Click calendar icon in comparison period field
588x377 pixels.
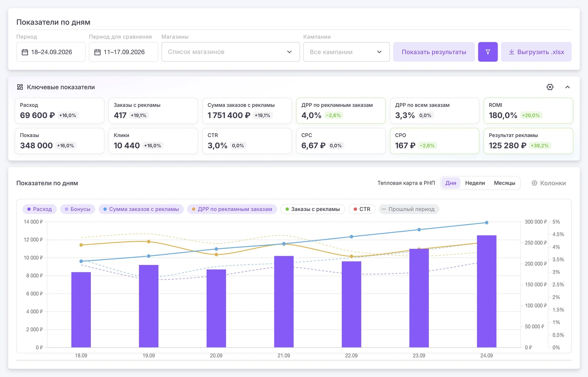point(97,52)
